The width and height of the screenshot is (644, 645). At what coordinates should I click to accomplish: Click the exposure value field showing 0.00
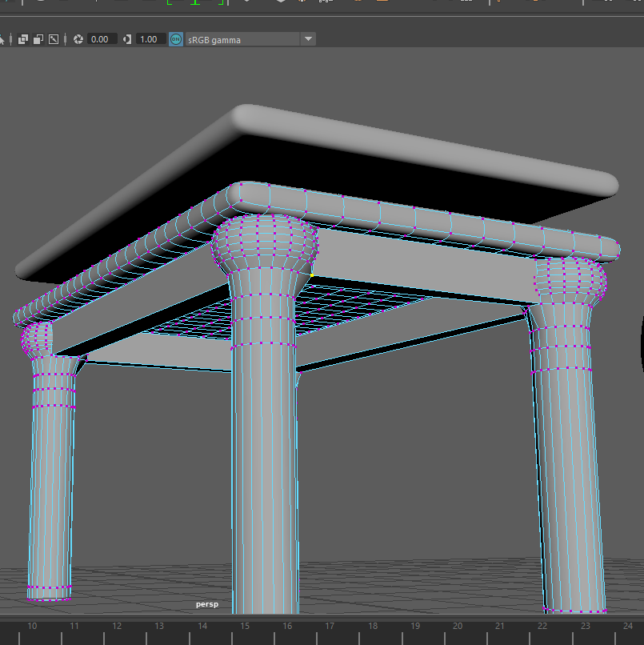click(x=101, y=39)
